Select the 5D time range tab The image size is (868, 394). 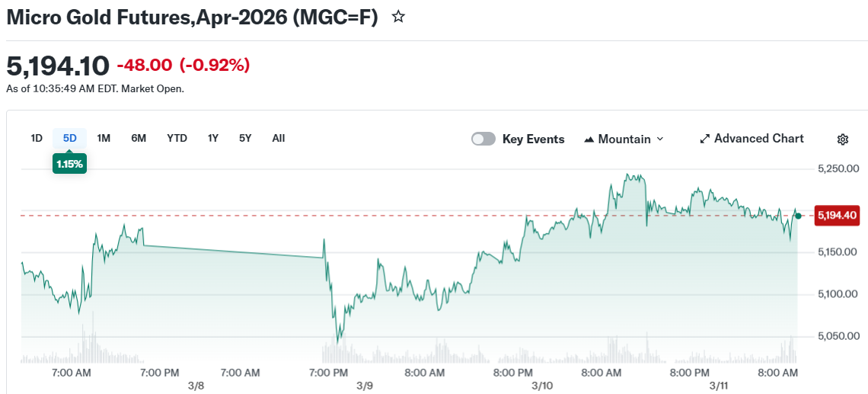coord(70,138)
